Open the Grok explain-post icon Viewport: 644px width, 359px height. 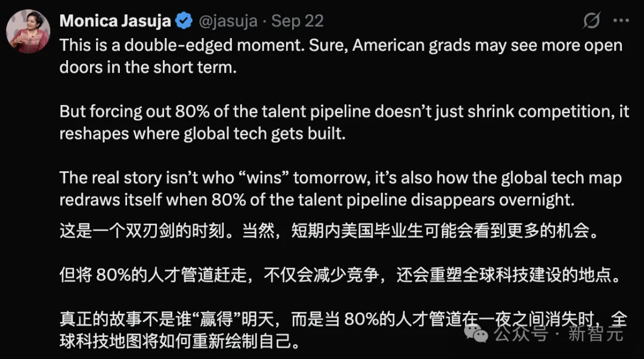pyautogui.click(x=592, y=20)
